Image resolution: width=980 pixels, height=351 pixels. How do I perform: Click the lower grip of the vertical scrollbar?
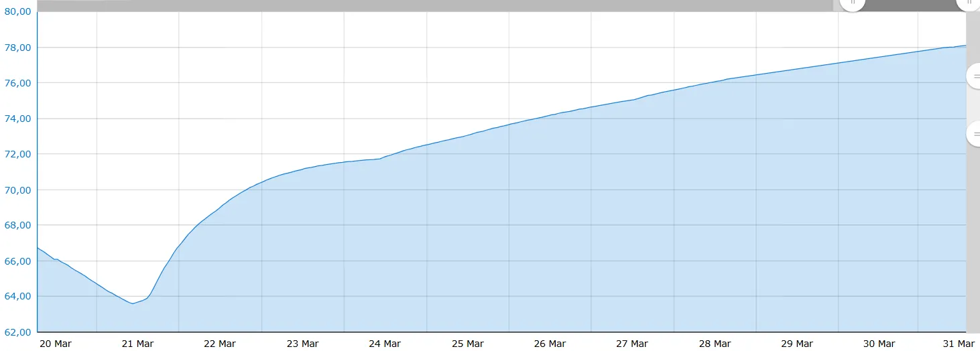pyautogui.click(x=974, y=134)
